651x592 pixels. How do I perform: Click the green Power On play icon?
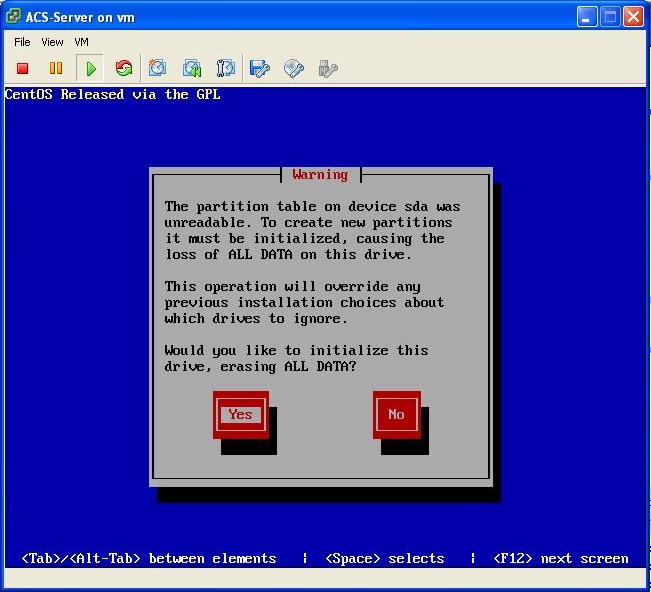90,68
